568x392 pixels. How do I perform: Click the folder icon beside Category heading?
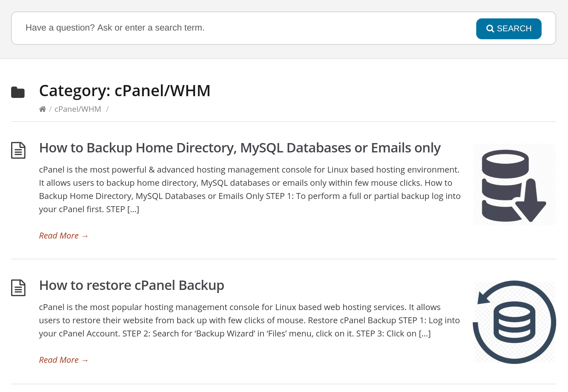(18, 92)
